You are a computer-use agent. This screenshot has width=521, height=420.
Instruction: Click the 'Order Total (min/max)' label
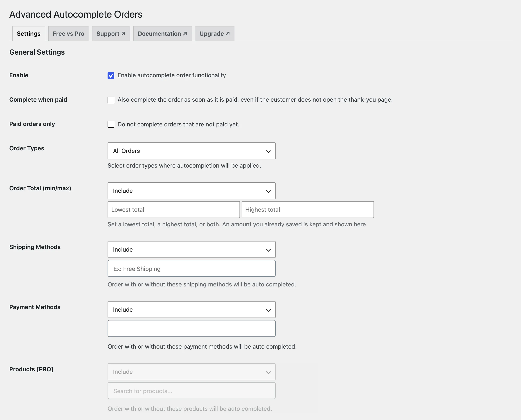[40, 188]
